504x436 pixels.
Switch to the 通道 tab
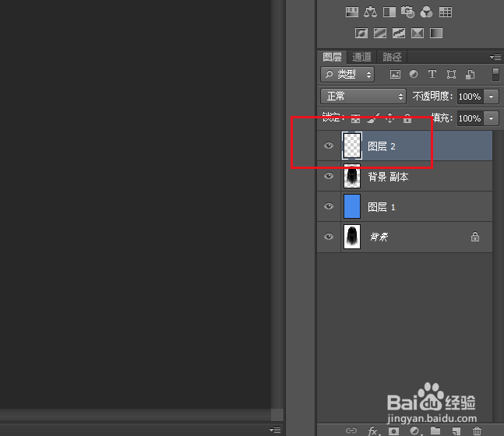[x=361, y=57]
